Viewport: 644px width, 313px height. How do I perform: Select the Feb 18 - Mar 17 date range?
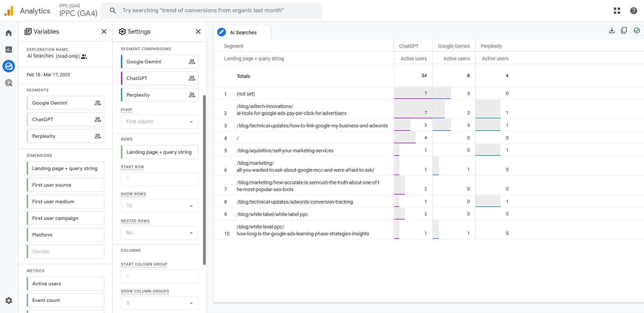point(48,75)
